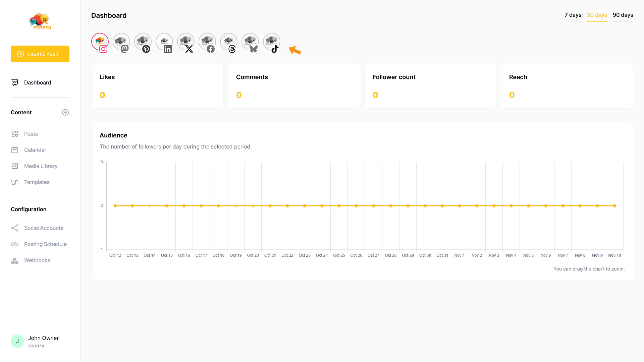Select the Mastodon account avatar
Screen dimensions: 644x362
[x=121, y=42]
